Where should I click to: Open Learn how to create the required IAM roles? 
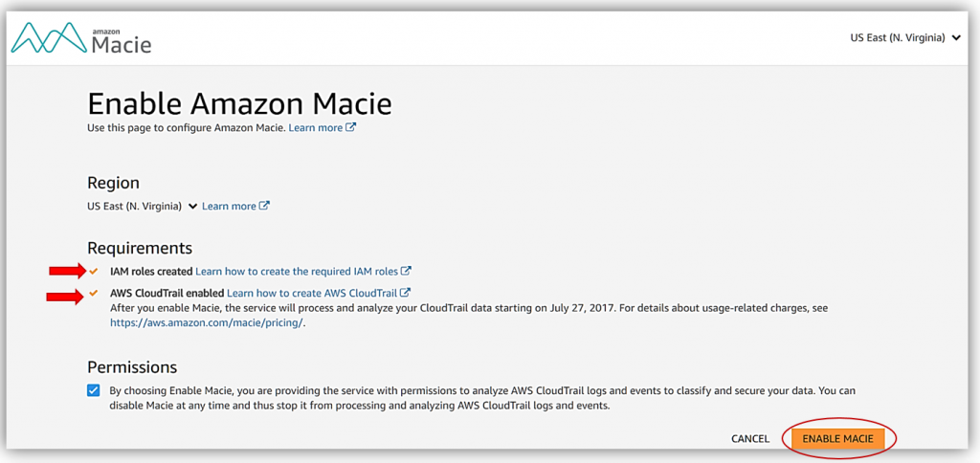(x=297, y=271)
